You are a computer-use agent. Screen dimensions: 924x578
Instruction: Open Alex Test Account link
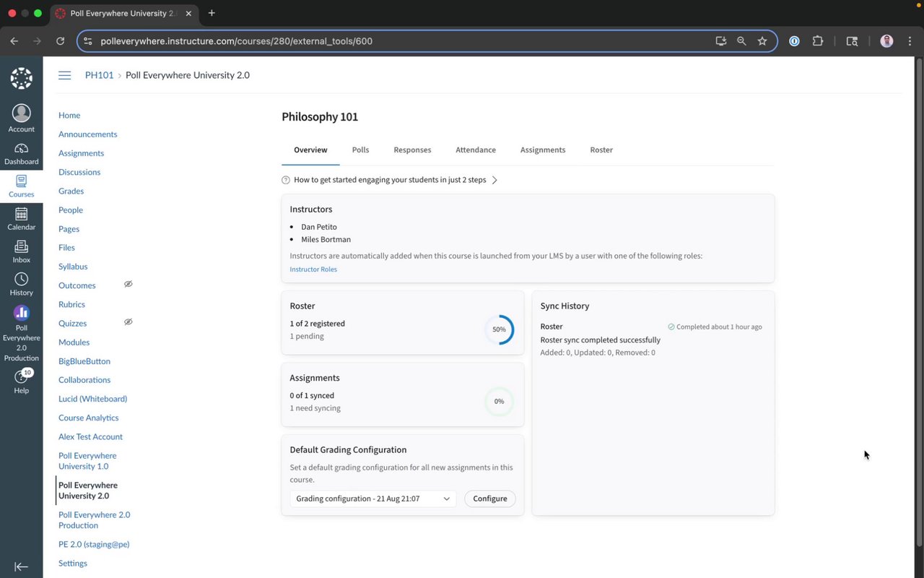[91, 437]
